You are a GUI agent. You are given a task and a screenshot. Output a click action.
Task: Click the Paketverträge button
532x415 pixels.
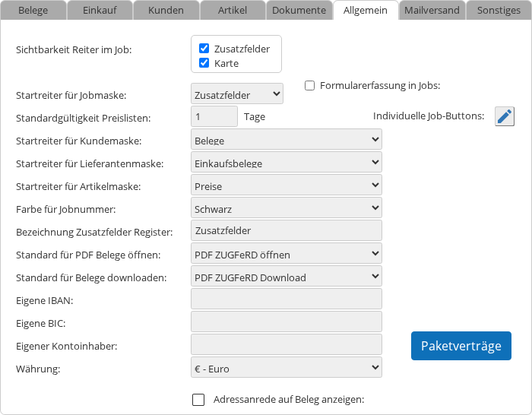[x=461, y=346]
